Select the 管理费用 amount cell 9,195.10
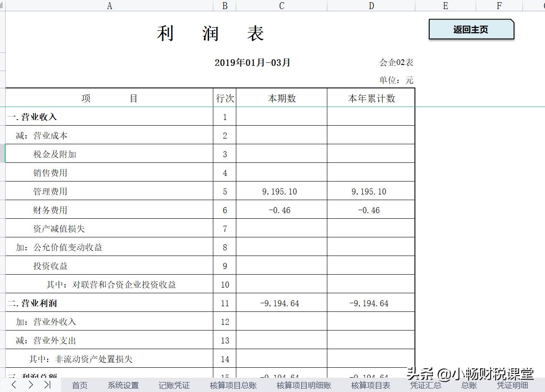The image size is (545, 392). coord(281,191)
